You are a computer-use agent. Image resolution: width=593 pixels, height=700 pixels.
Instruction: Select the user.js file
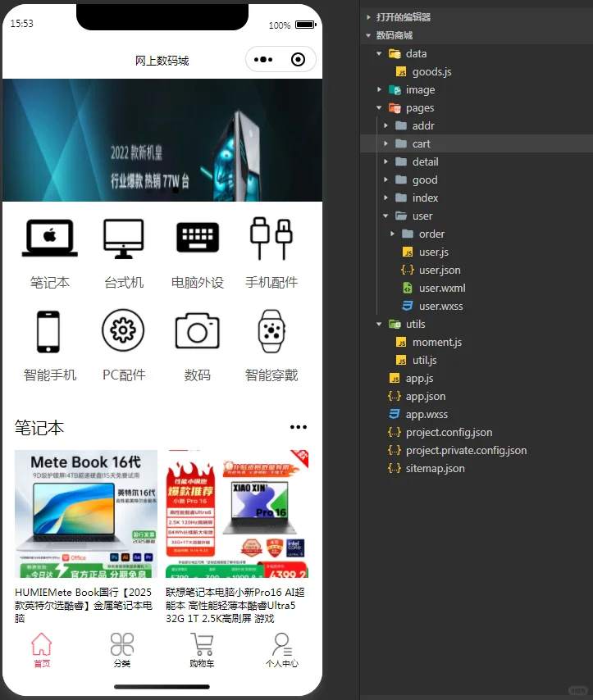[x=433, y=252]
